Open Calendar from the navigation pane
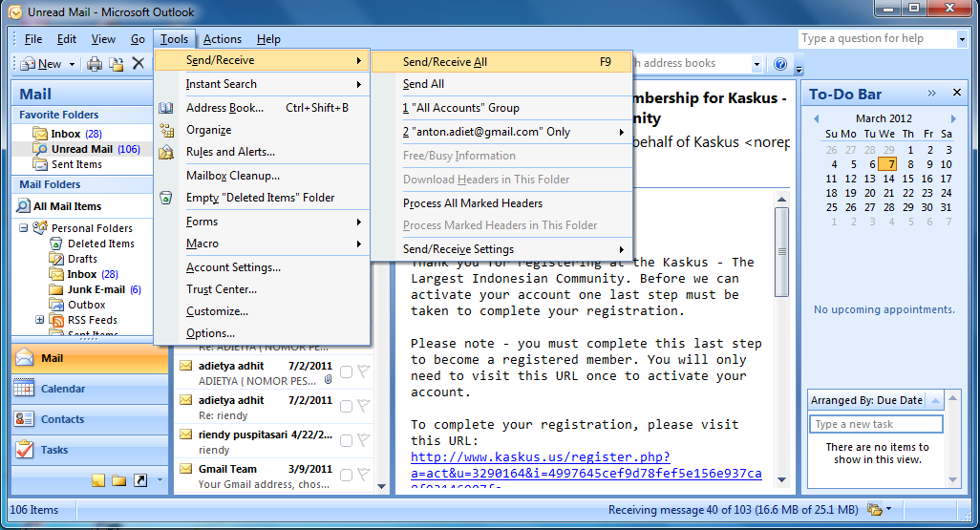 90,389
